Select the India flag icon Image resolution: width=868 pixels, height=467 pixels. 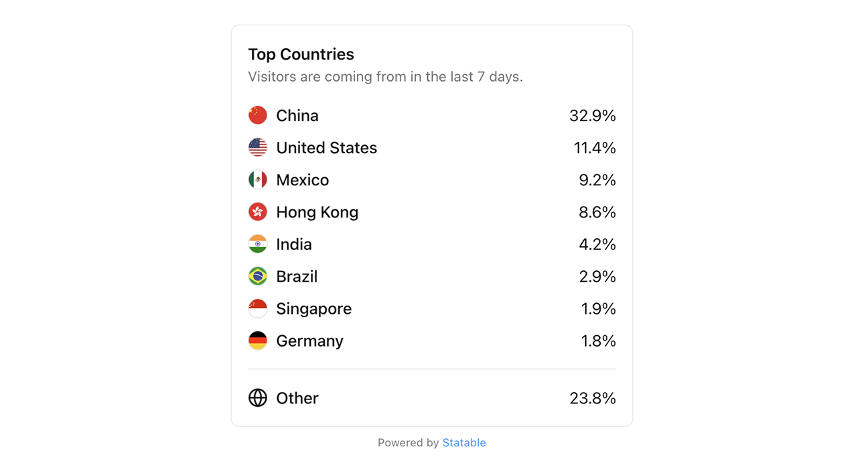[258, 244]
